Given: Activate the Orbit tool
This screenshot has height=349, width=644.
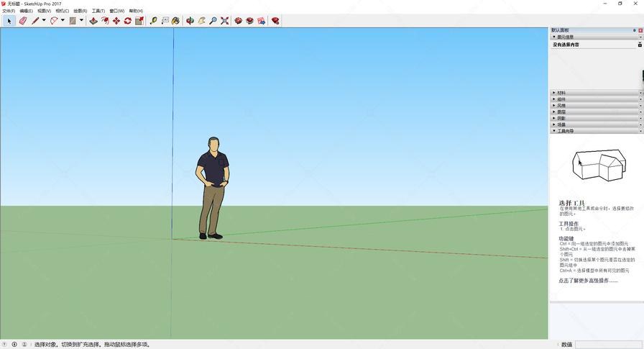Looking at the screenshot, I should pos(190,21).
